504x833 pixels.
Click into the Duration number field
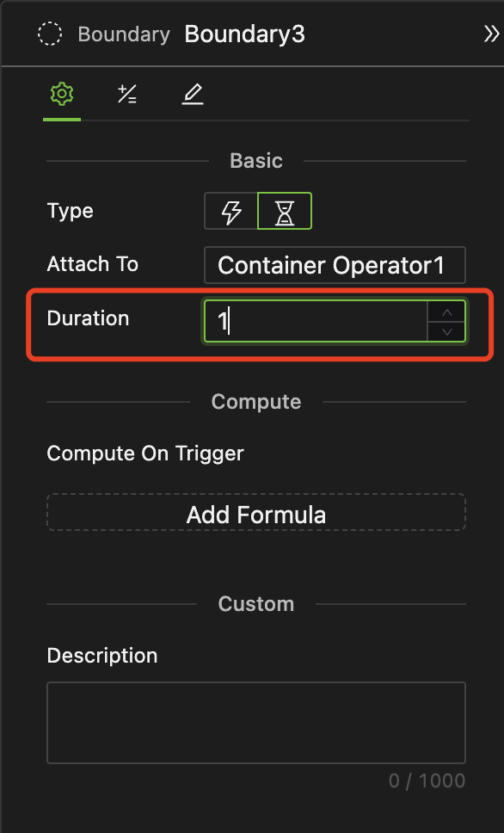pos(316,321)
